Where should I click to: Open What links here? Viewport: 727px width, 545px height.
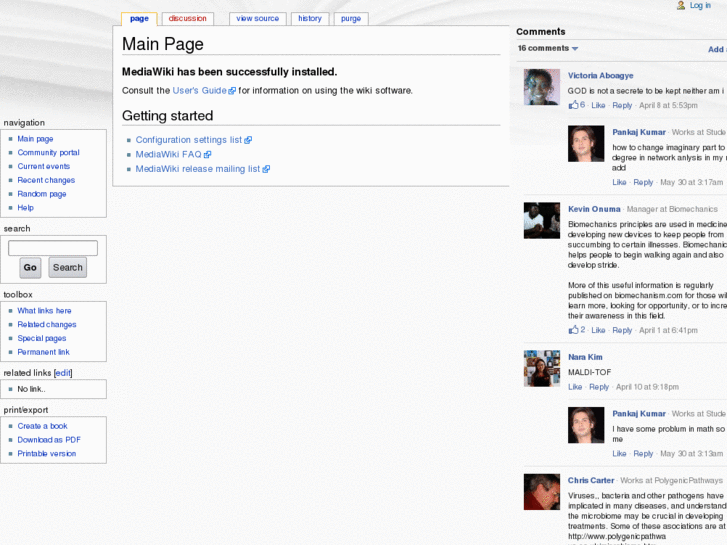45,311
